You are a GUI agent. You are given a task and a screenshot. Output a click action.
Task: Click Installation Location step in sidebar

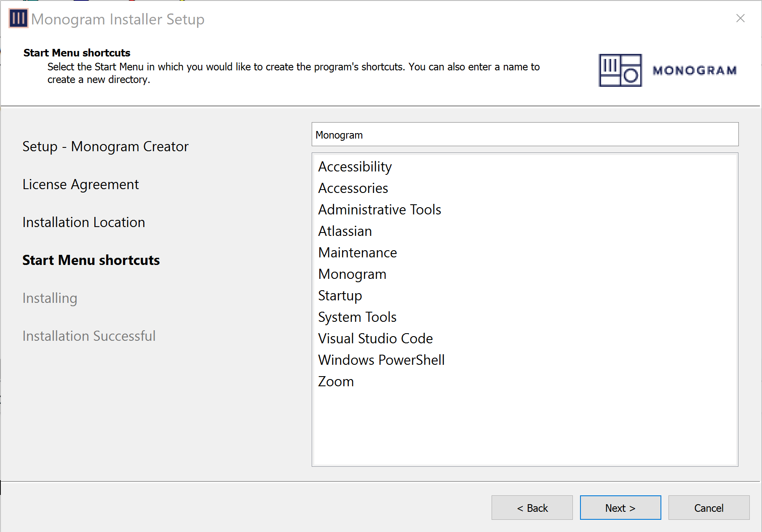pyautogui.click(x=84, y=222)
